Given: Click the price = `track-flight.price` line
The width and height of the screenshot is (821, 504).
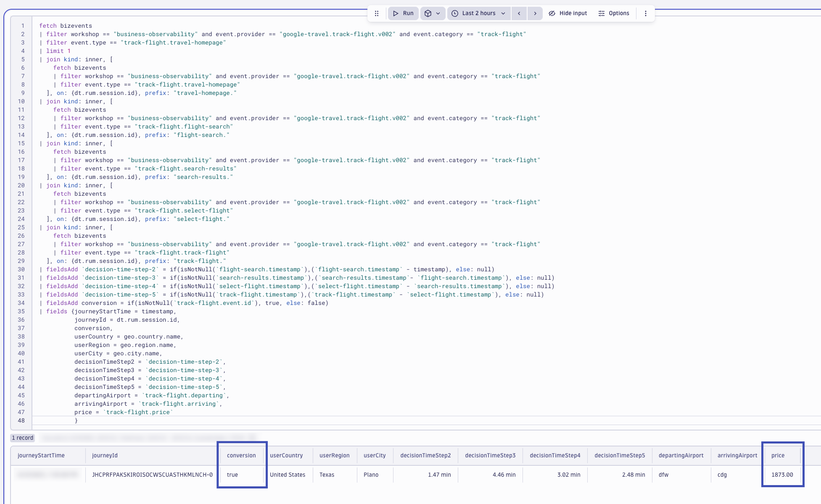Looking at the screenshot, I should coord(124,412).
